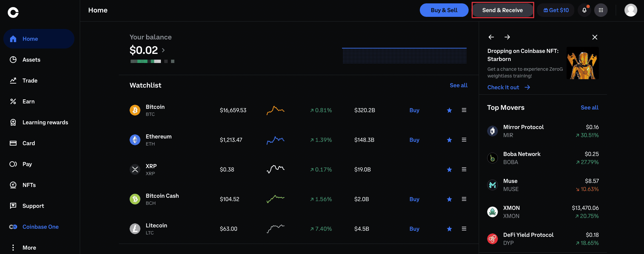Click the DeFi Yield Protocol icon

tap(493, 239)
